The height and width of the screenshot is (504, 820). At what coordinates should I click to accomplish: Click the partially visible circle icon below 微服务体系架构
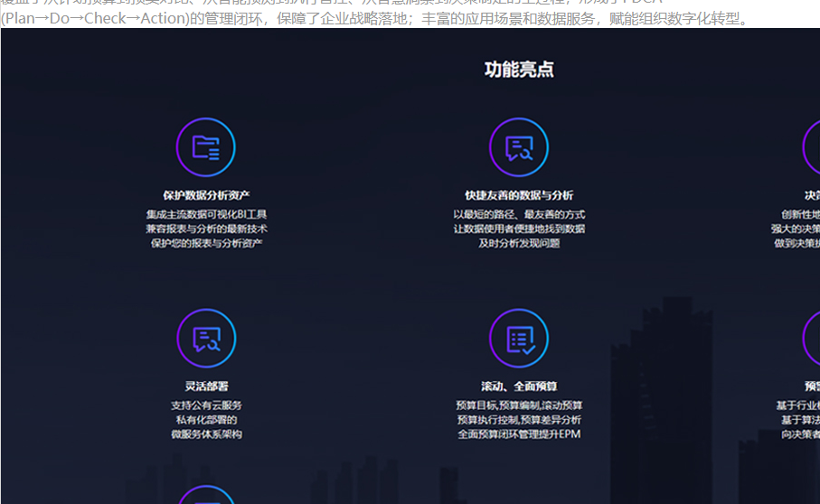[x=206, y=496]
